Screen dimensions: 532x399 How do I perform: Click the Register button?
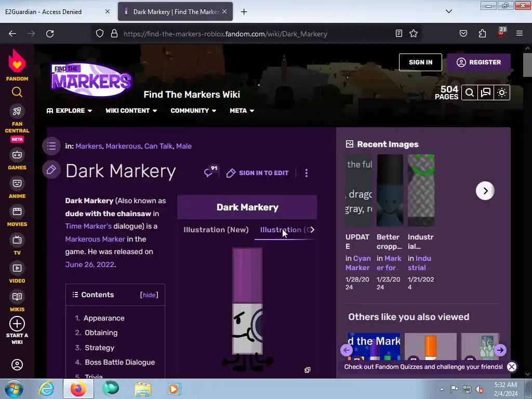pos(478,62)
